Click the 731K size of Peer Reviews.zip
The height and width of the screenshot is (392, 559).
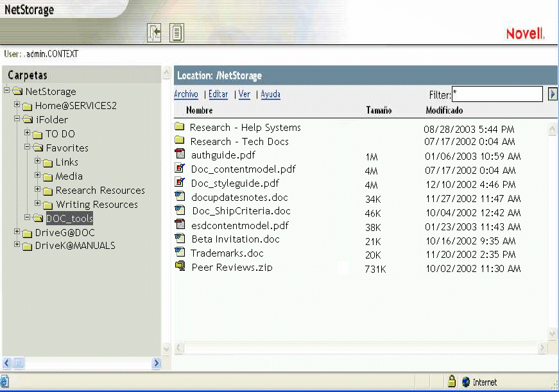tap(375, 269)
